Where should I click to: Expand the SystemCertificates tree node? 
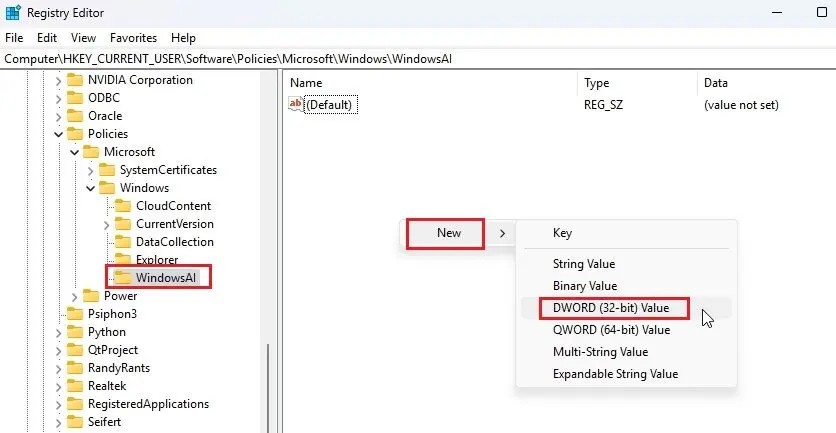90,170
